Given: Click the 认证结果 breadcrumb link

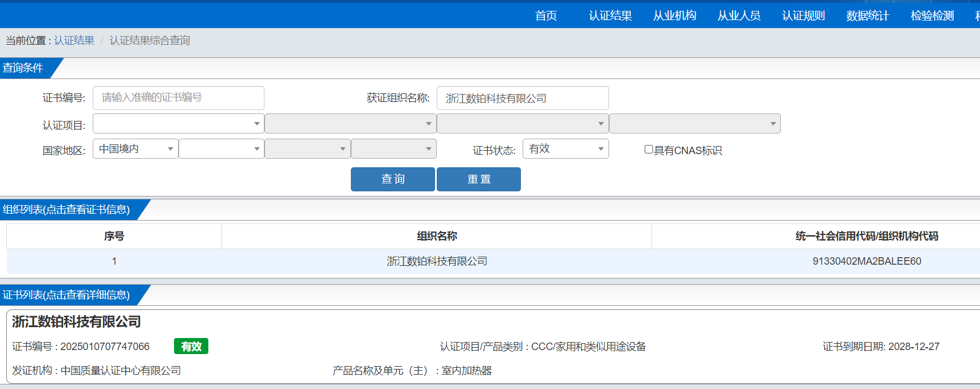Looking at the screenshot, I should tap(74, 41).
